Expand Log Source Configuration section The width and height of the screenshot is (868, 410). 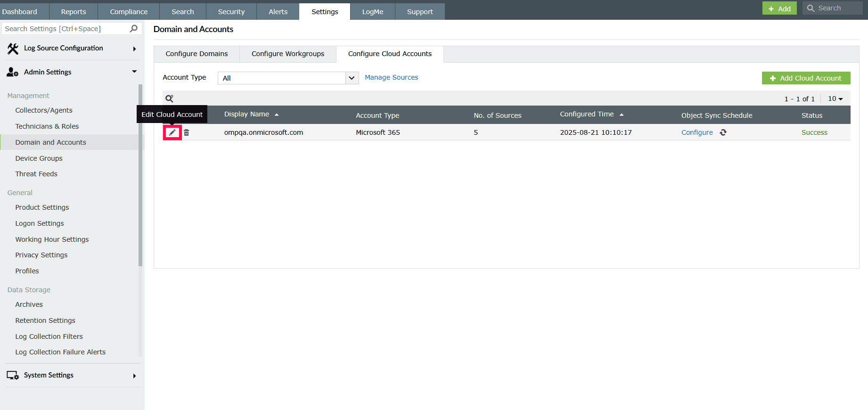pos(134,49)
